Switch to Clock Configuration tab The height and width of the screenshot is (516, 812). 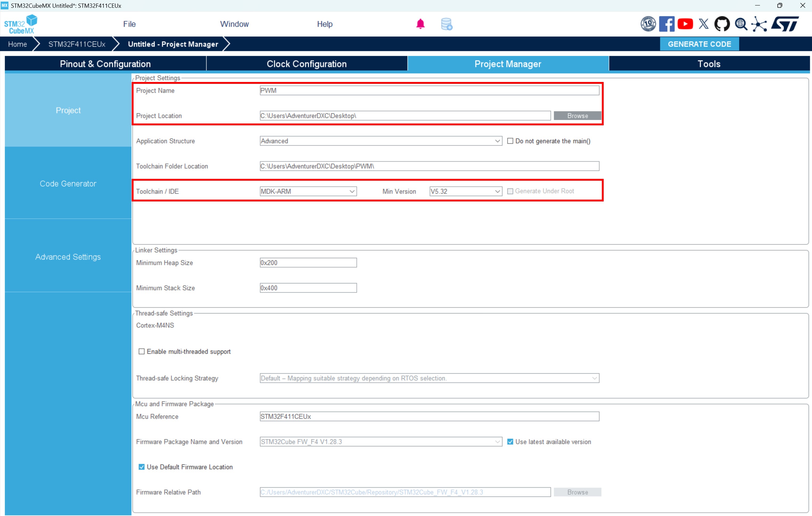(306, 64)
